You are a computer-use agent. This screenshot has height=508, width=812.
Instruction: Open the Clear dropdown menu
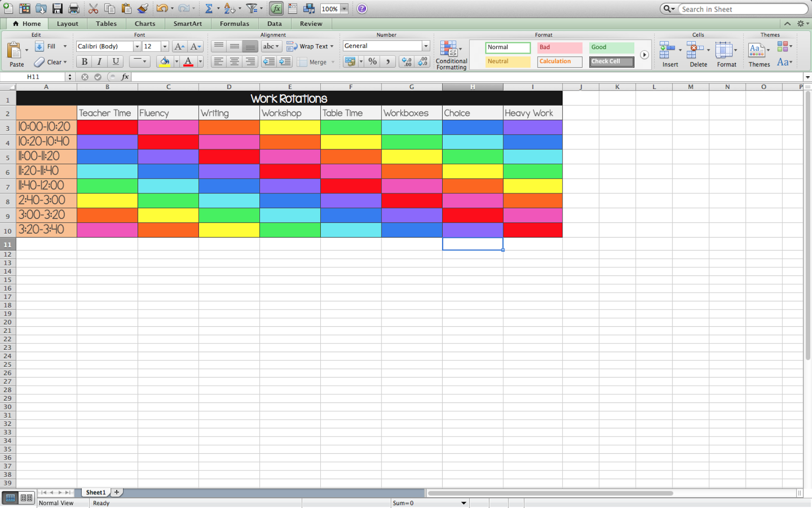pyautogui.click(x=65, y=62)
